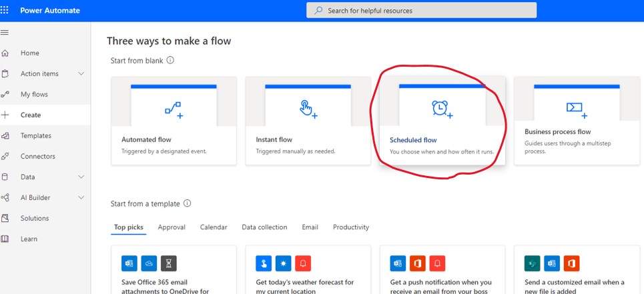The image size is (644, 294).
Task: Open the app launcher waffle icon
Action: [x=5, y=10]
